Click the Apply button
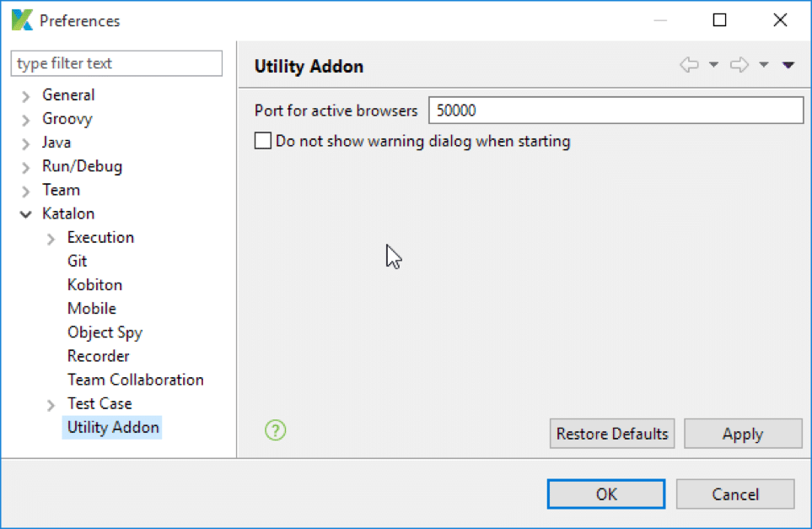The width and height of the screenshot is (812, 529). (742, 434)
